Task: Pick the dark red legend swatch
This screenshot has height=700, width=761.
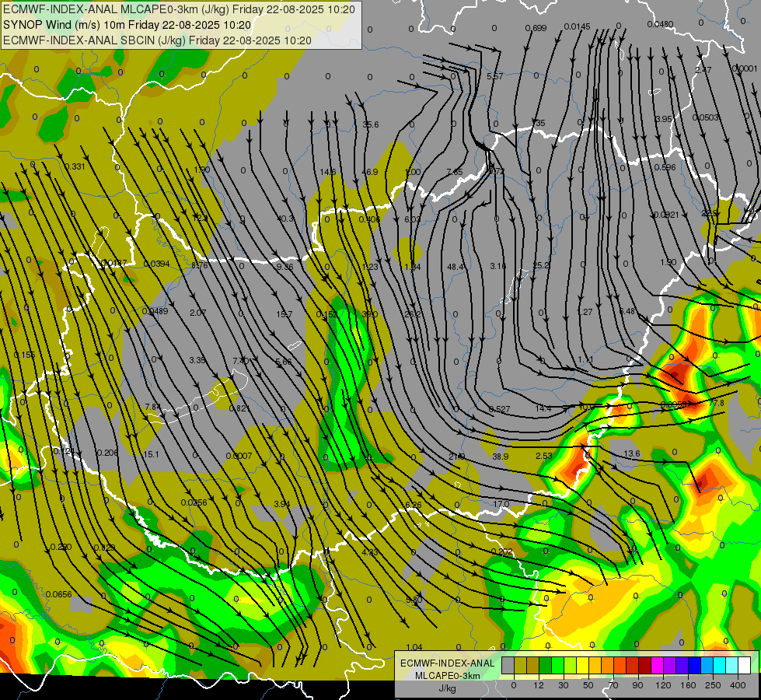Action: click(644, 665)
